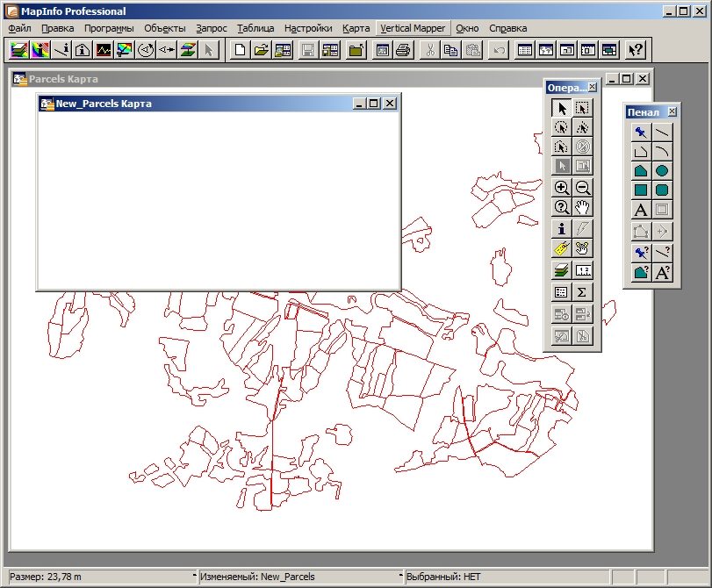
Task: Toggle the Radius Select tool
Action: tap(561, 127)
